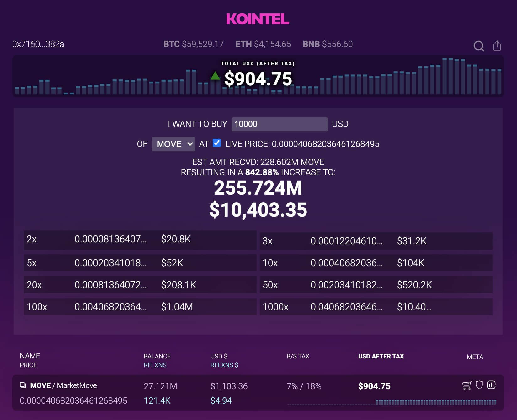
Task: Open the chart icon in MOVE row
Action: pos(491,385)
